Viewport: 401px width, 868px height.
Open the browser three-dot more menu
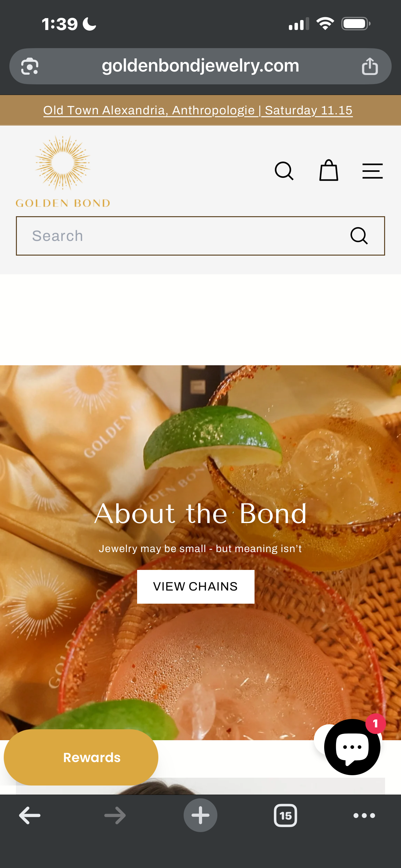click(364, 816)
